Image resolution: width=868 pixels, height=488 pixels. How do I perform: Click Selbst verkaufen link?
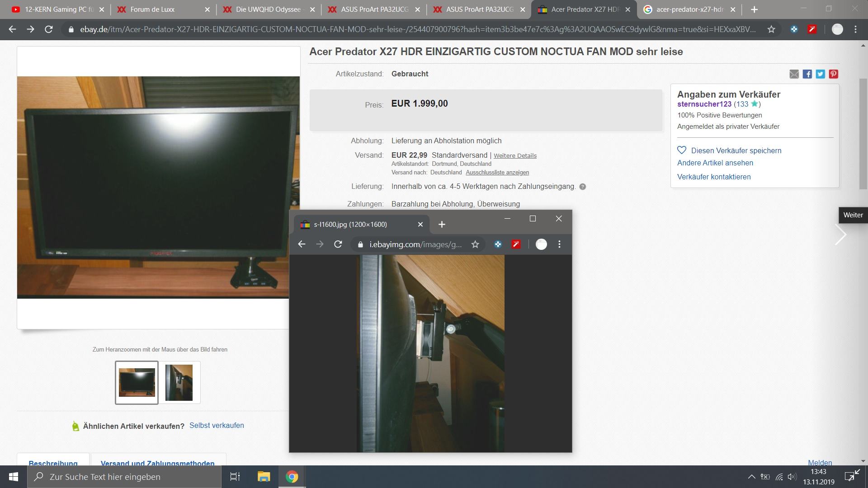pyautogui.click(x=217, y=425)
